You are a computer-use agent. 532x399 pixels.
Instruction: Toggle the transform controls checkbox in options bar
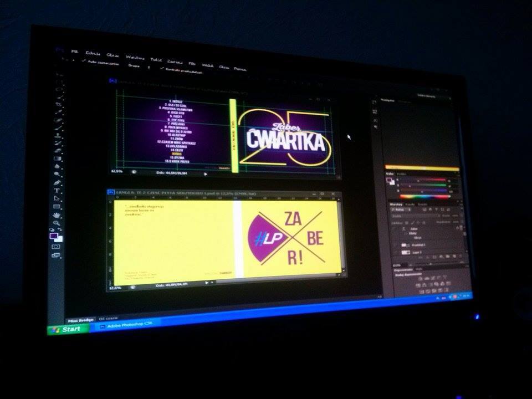coord(162,69)
